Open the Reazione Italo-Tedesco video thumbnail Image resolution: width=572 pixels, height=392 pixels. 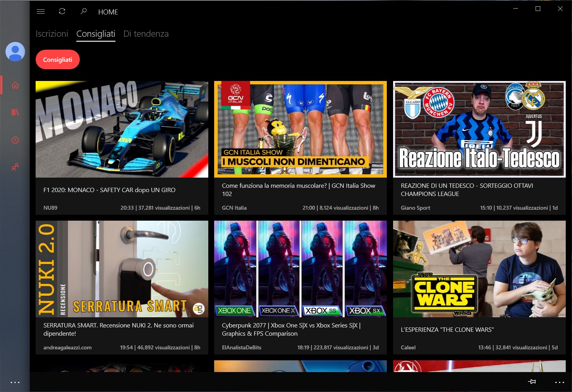point(479,129)
